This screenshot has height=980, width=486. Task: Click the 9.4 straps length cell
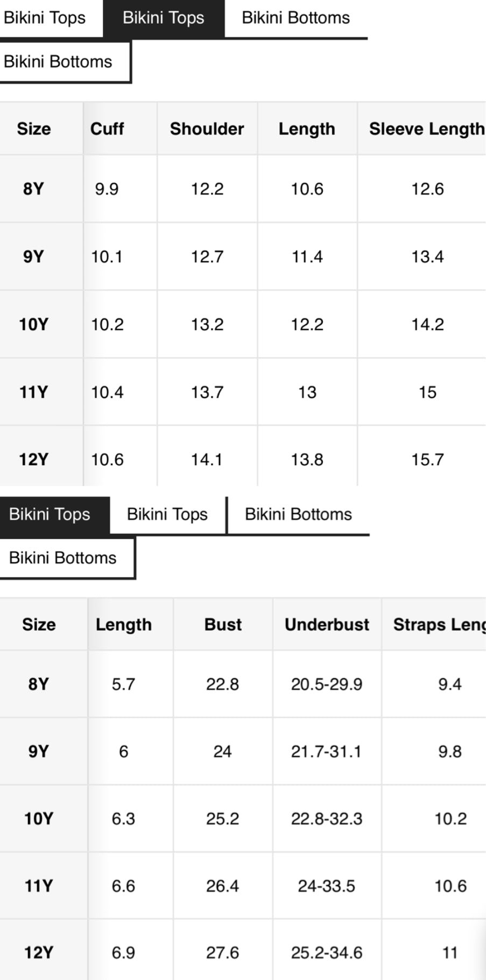tap(449, 684)
